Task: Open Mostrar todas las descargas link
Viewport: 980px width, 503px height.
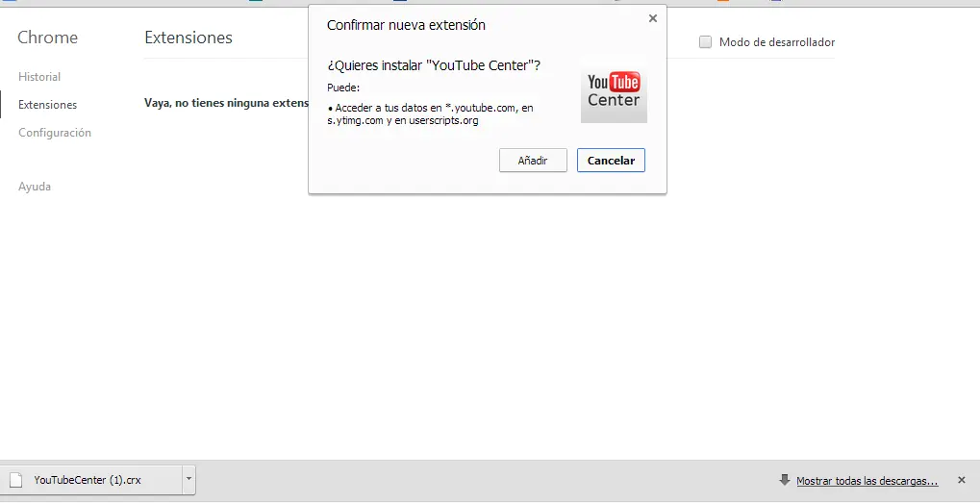Action: 867,481
